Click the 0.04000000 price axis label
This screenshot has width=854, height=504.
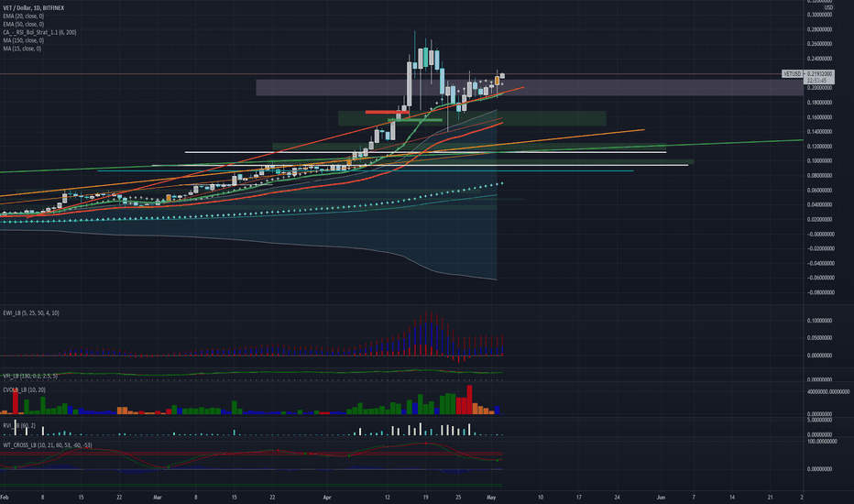(x=819, y=205)
